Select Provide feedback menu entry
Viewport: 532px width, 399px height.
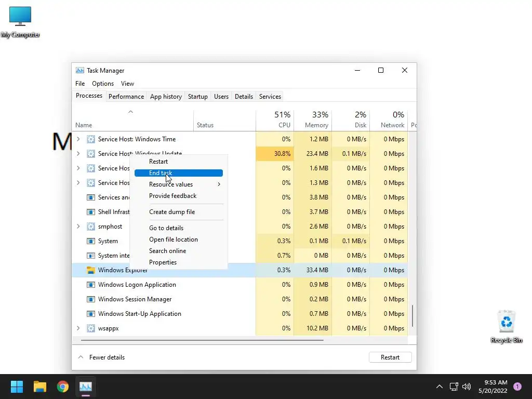click(x=179, y=196)
